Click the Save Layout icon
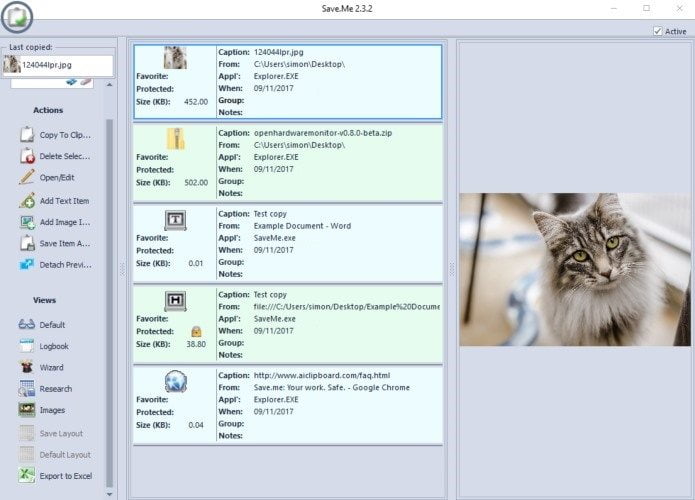695x500 pixels. tap(27, 433)
